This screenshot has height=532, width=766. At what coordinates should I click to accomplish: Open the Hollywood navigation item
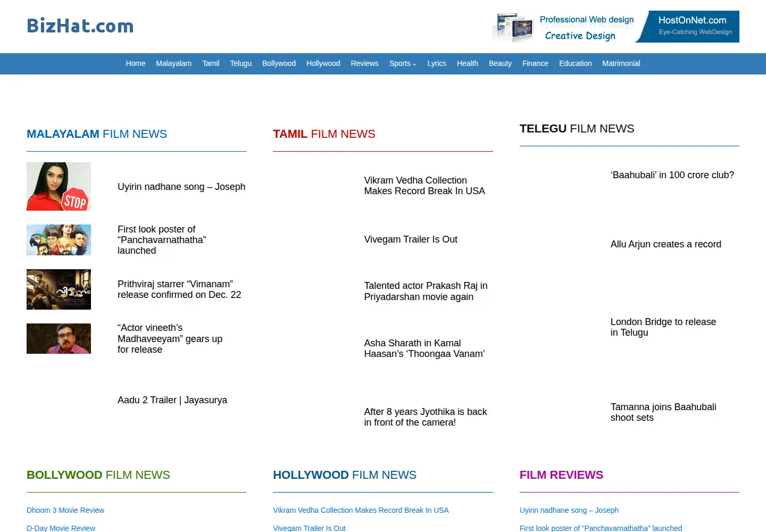[323, 63]
